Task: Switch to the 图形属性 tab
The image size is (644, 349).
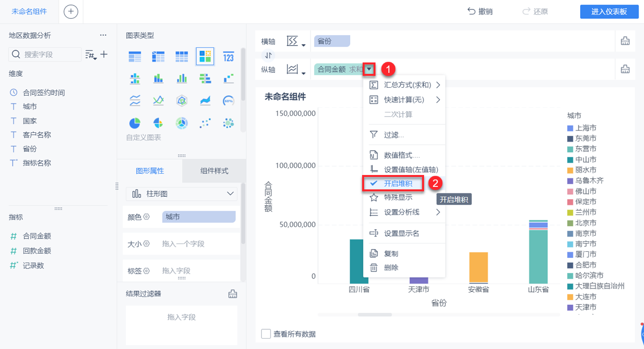Action: (x=150, y=171)
